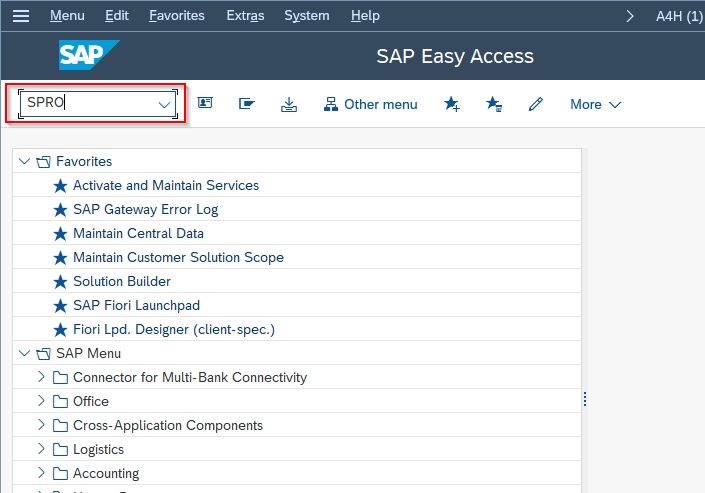Click the Accounting folder icon
The height and width of the screenshot is (493, 705).
coord(60,473)
